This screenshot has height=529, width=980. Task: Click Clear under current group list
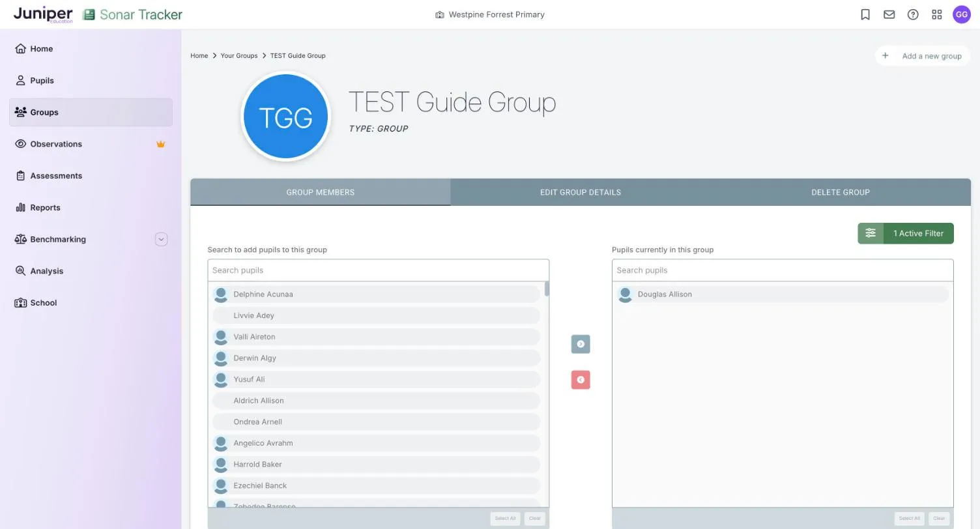coord(939,519)
